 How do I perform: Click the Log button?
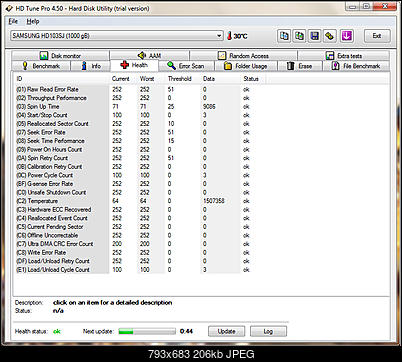[268, 331]
